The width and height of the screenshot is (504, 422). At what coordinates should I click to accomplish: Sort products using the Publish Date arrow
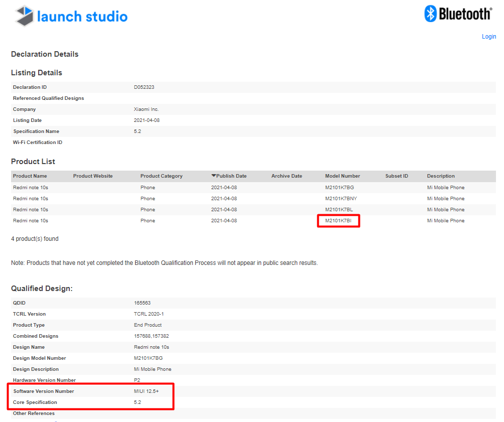213,176
